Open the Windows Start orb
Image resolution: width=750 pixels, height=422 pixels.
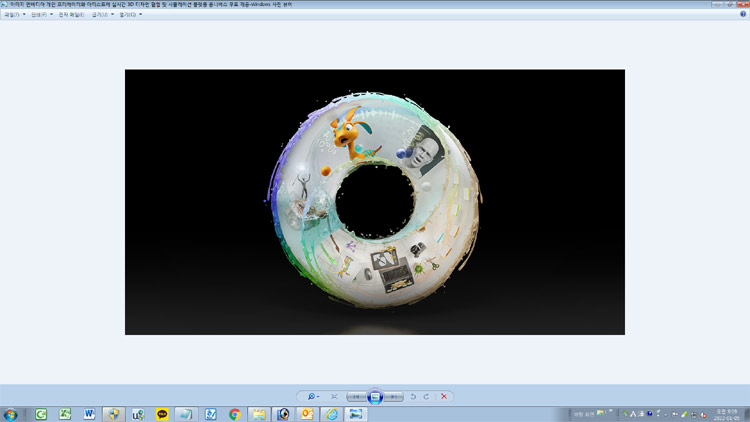(x=11, y=414)
